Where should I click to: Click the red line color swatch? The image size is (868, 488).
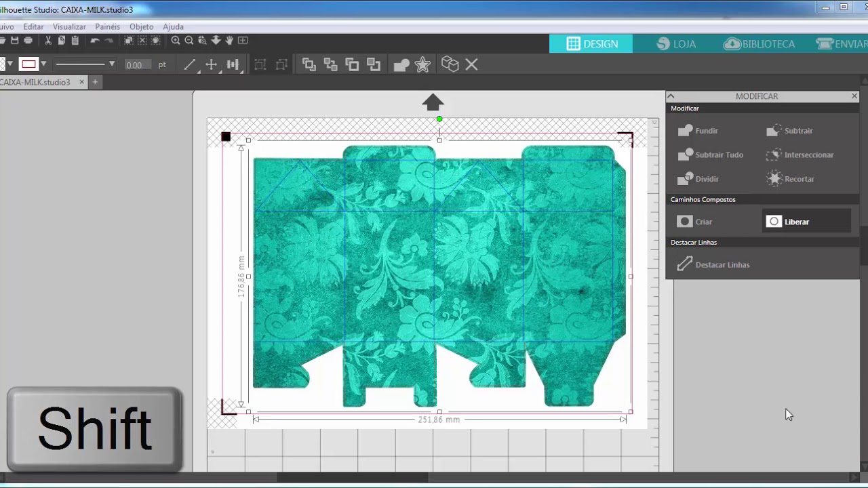pos(28,64)
